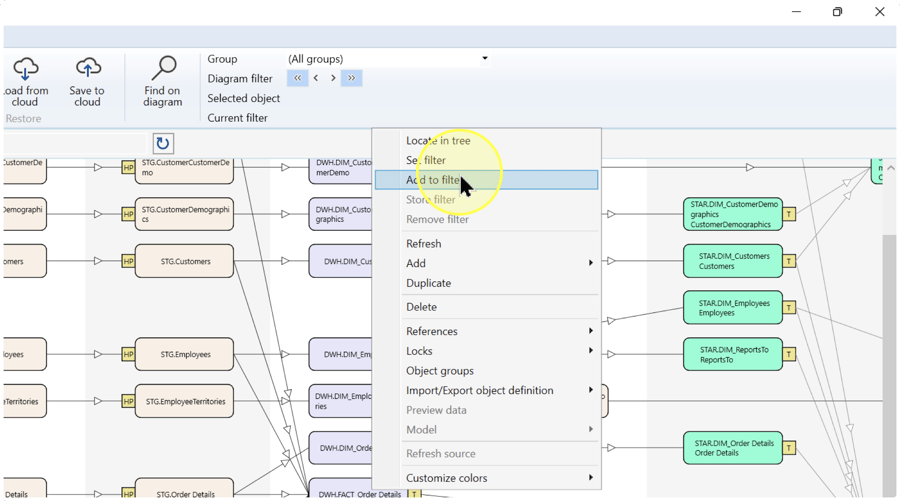900x501 pixels.
Task: Go to previous diagram filter
Action: [316, 78]
